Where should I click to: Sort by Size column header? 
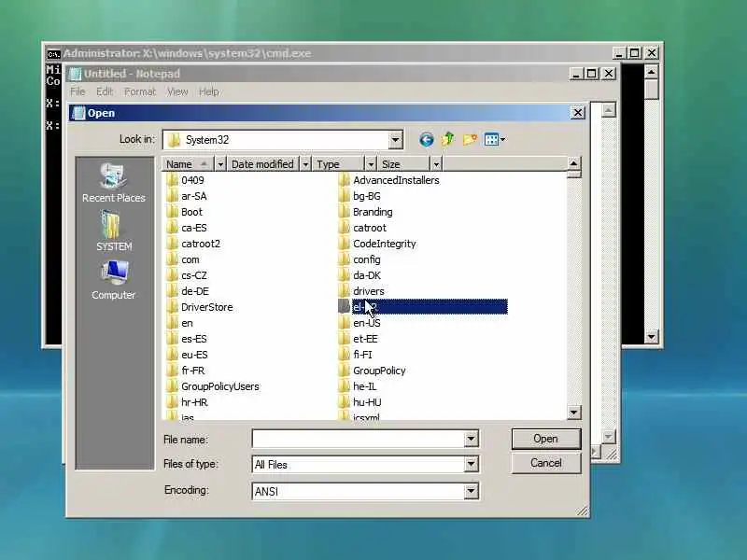click(x=404, y=164)
